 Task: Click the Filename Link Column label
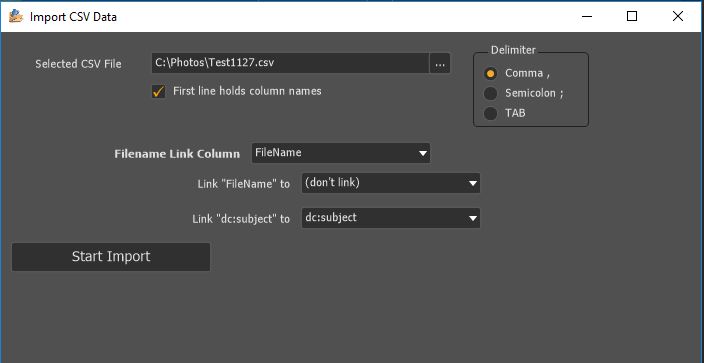point(177,154)
